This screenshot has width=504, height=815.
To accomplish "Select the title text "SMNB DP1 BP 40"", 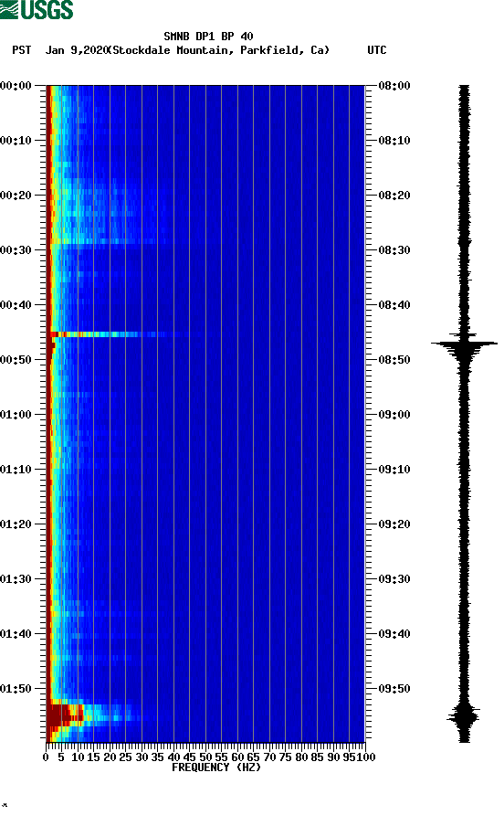I will coord(208,37).
